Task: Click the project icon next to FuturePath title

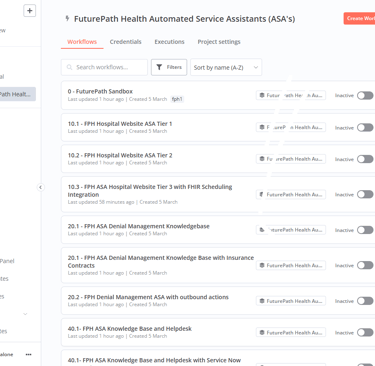Action: point(67,18)
